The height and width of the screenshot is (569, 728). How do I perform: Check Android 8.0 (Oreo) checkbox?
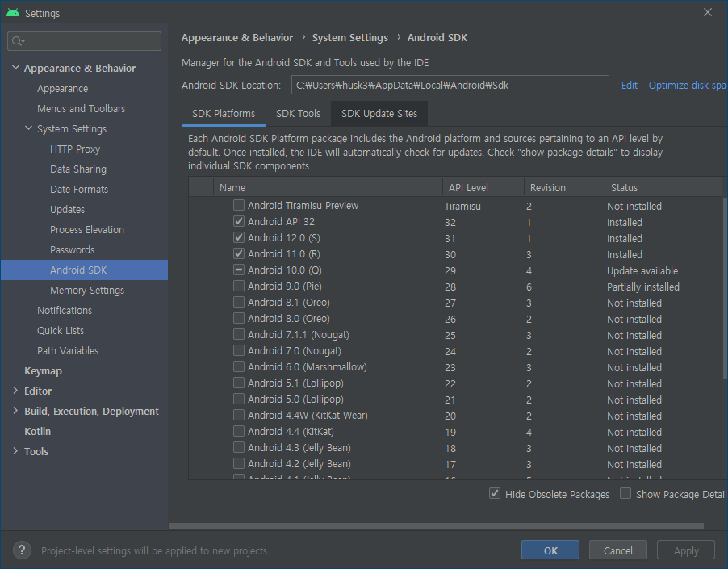(x=239, y=318)
